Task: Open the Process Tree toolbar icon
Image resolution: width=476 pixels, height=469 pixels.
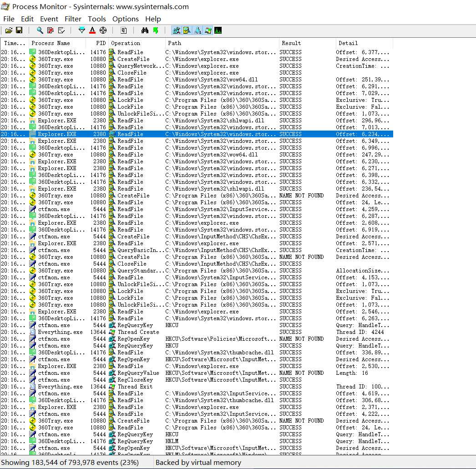Action: pos(123,30)
